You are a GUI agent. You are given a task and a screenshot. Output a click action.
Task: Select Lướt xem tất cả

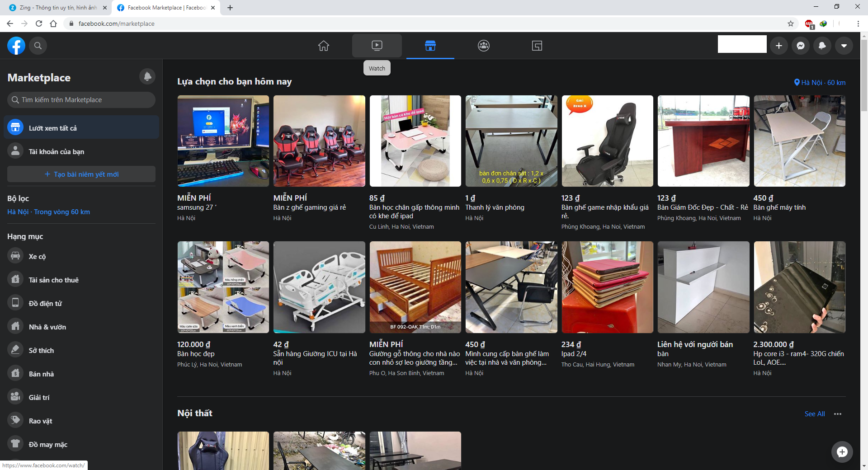(x=81, y=127)
